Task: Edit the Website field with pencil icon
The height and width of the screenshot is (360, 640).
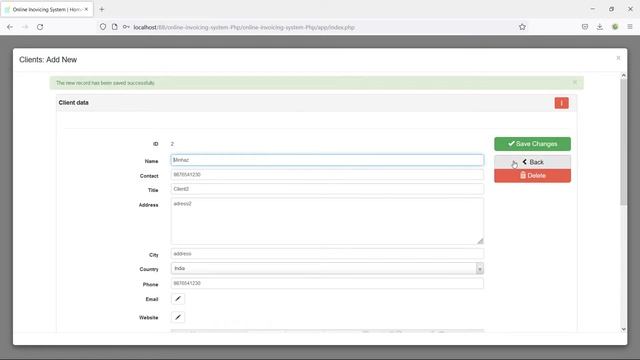Action: (x=178, y=317)
